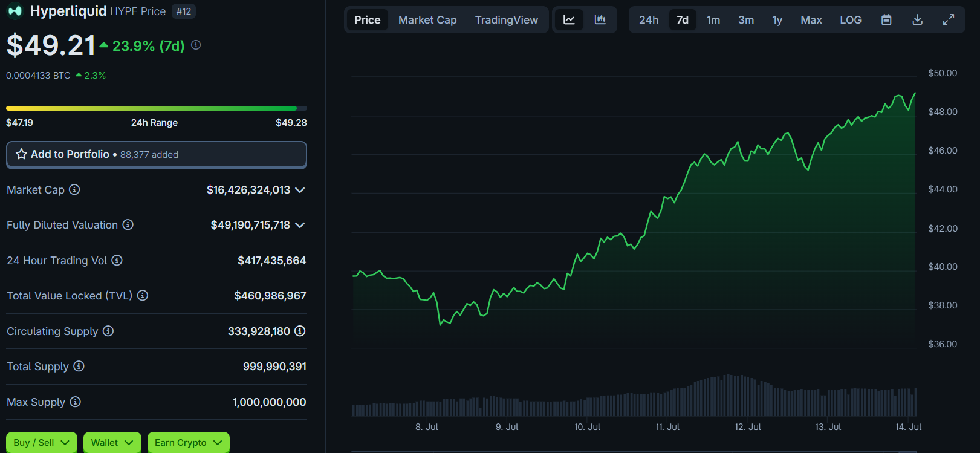The height and width of the screenshot is (453, 980).
Task: Show Fully Diluted Valuation info icon
Action: point(128,224)
